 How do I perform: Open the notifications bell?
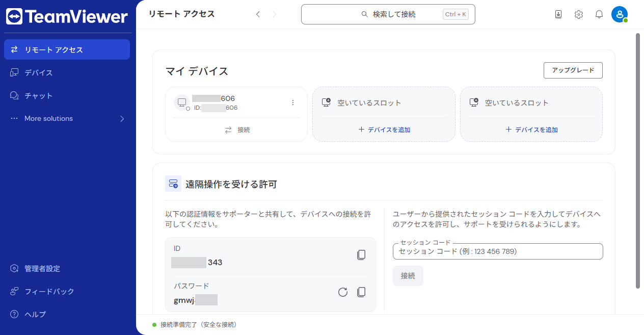(x=599, y=14)
